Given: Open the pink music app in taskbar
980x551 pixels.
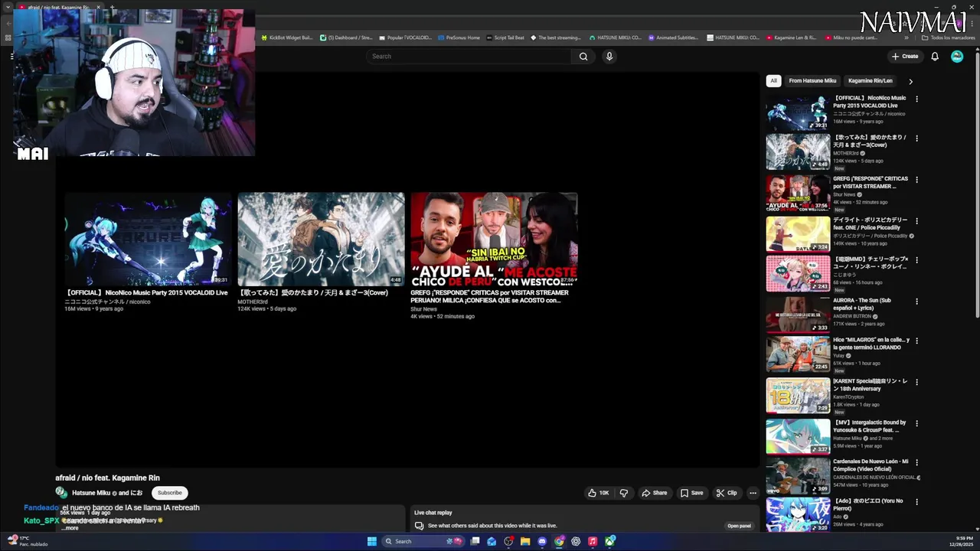Looking at the screenshot, I should point(593,541).
